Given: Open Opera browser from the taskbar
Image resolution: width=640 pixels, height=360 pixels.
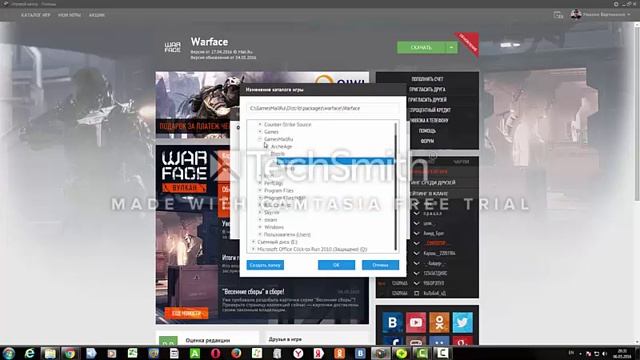Looking at the screenshot, I should click(216, 353).
